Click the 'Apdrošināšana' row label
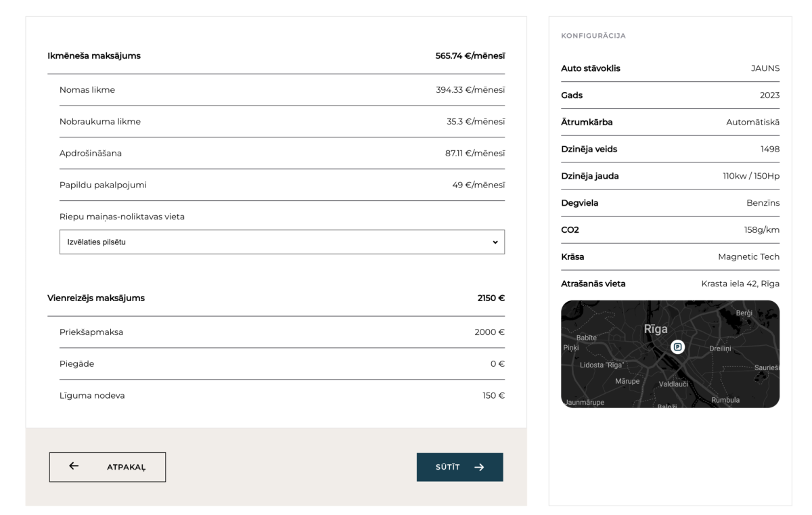The height and width of the screenshot is (515, 812). (x=91, y=154)
